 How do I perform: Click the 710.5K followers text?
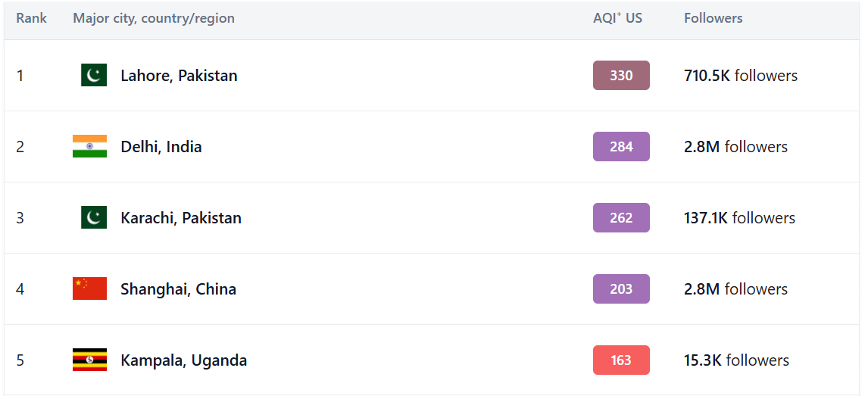(741, 75)
